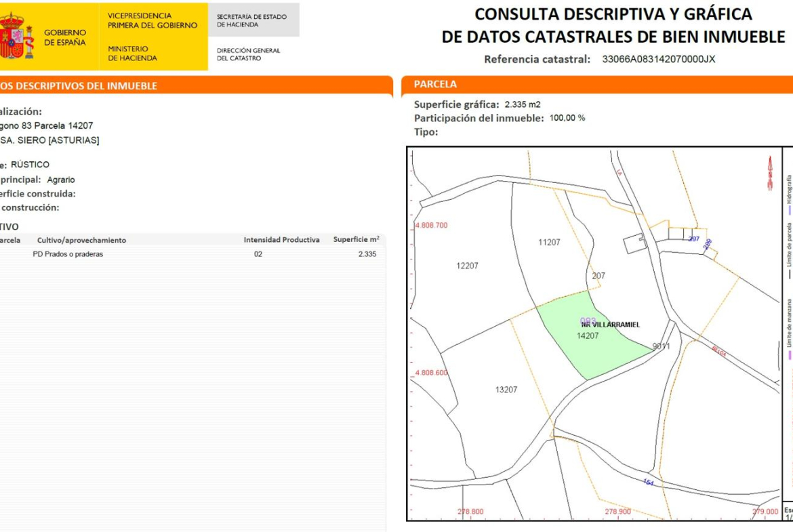The width and height of the screenshot is (793, 532).
Task: Click parcel 13207 on the map
Action: (x=506, y=390)
